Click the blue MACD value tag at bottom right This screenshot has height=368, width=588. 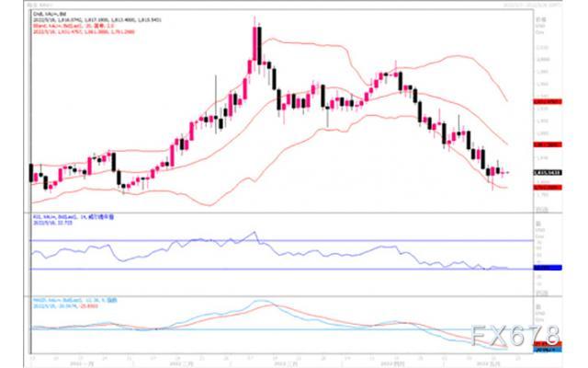point(548,350)
